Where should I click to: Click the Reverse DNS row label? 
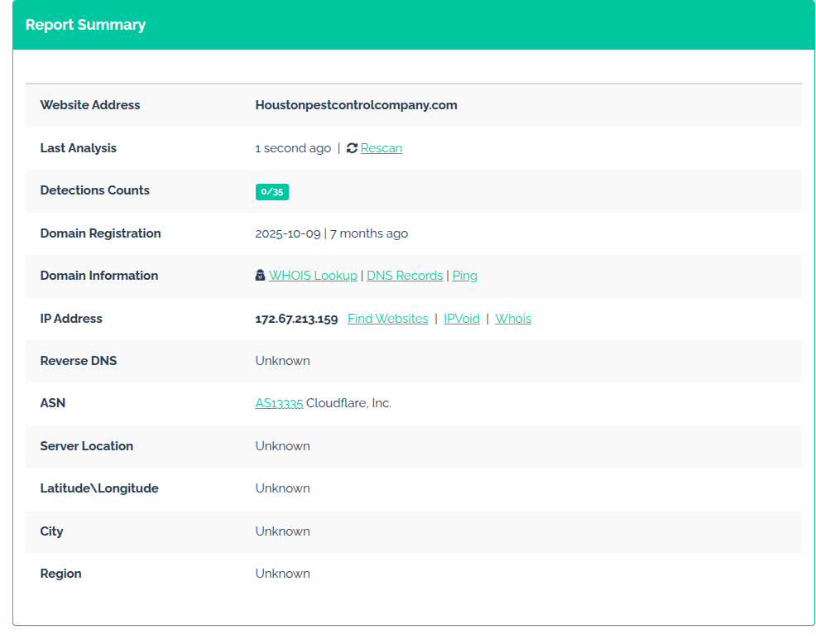(79, 361)
